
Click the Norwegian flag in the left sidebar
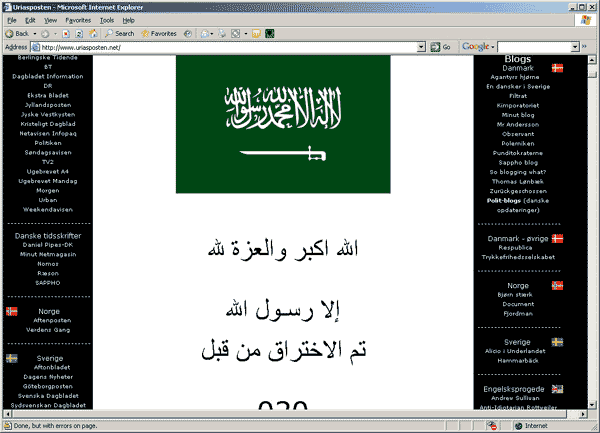(12, 311)
